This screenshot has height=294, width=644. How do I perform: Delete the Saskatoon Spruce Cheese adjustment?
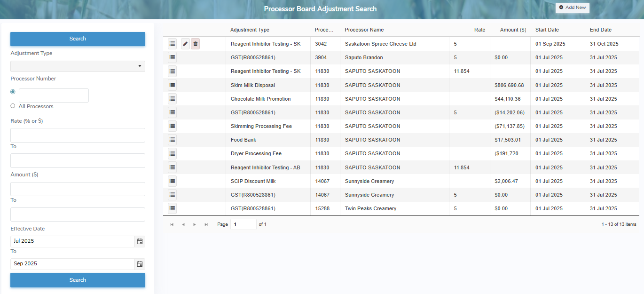pos(196,43)
